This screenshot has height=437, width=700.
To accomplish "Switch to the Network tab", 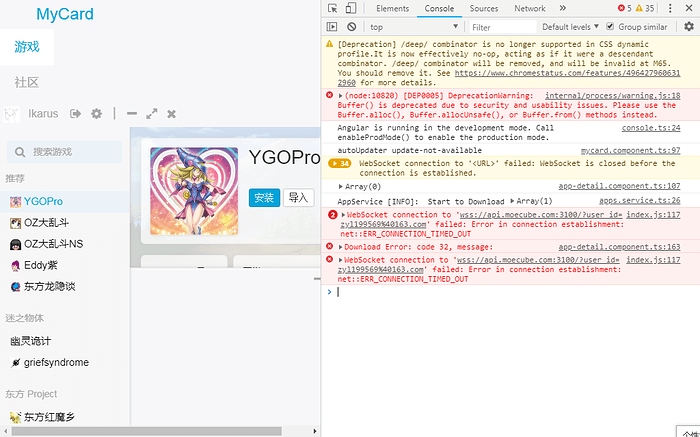I will coord(529,8).
